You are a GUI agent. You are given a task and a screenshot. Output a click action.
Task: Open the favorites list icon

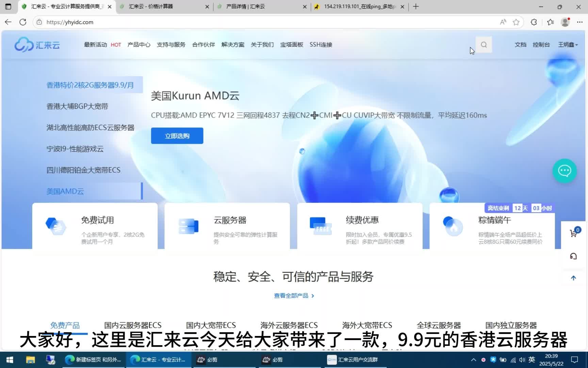pos(550,22)
